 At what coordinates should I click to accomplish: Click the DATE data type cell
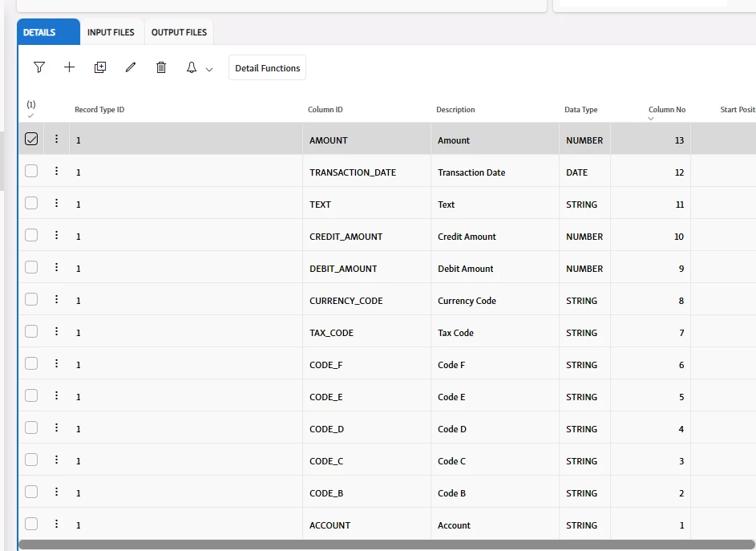585,171
